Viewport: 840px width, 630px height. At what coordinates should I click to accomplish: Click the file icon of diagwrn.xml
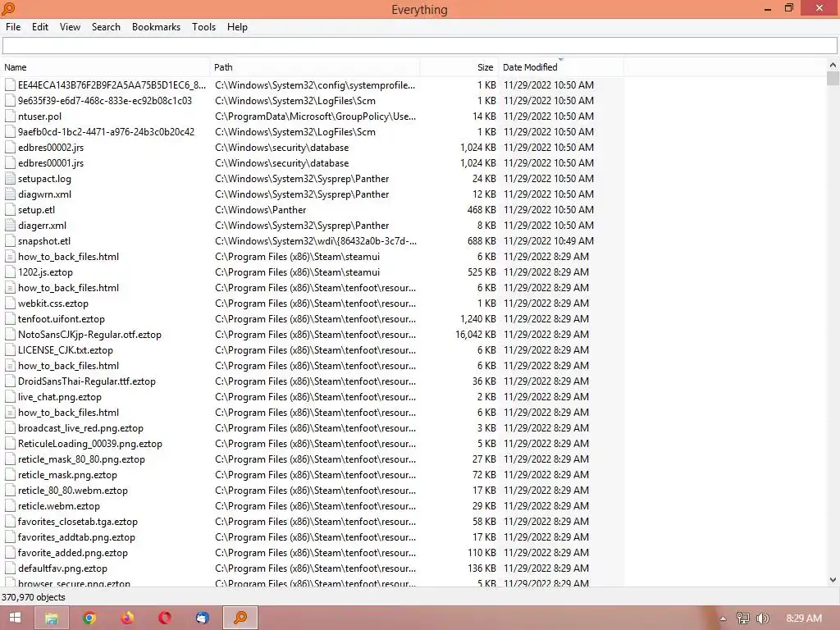tap(10, 194)
